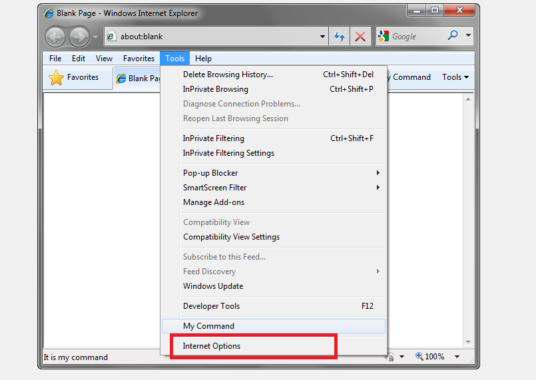The height and width of the screenshot is (380, 536).
Task: Choose Windows Update entry
Action: (x=274, y=286)
